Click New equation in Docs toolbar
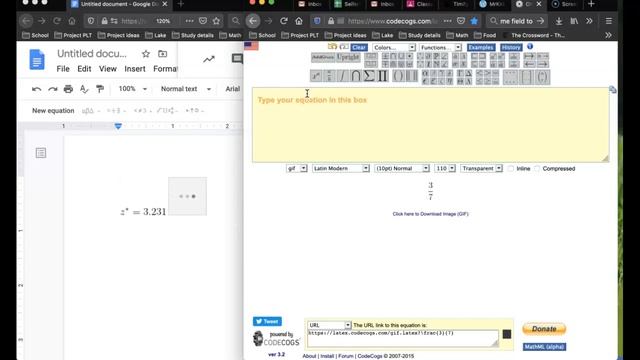Screen dimensions: 640x360 click(x=53, y=111)
